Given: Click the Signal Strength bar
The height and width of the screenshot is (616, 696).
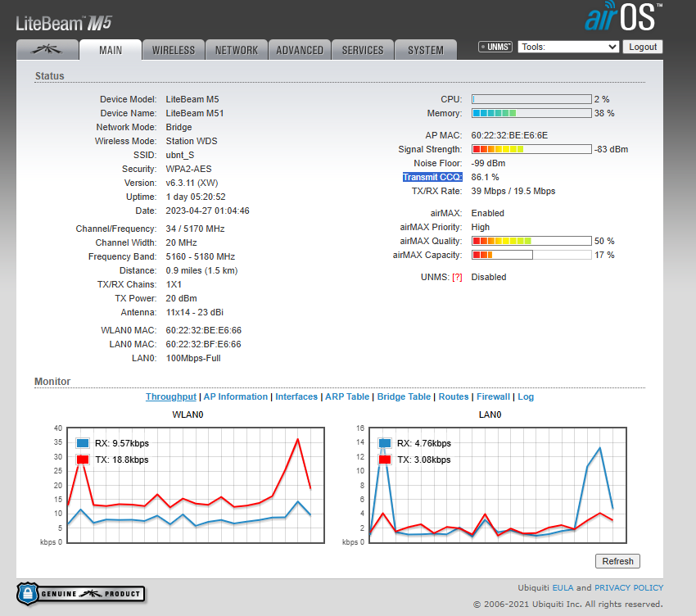Looking at the screenshot, I should [531, 149].
